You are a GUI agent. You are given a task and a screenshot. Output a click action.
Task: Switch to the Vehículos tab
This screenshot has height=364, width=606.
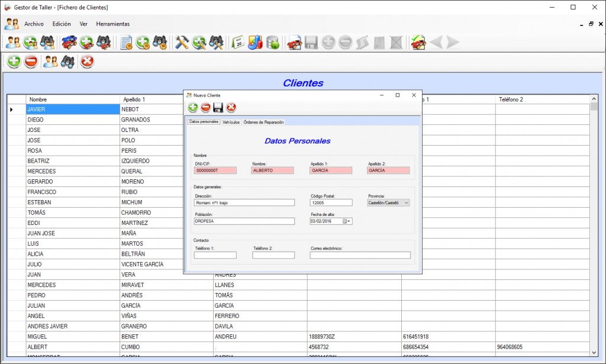click(231, 122)
